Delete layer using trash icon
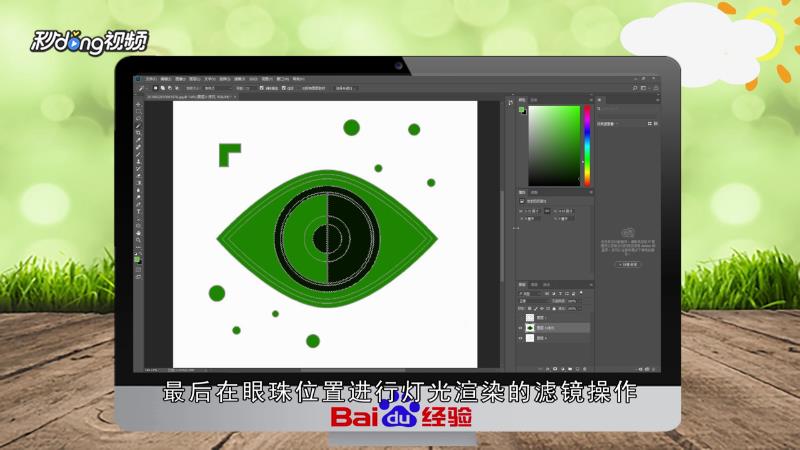 tap(585, 369)
